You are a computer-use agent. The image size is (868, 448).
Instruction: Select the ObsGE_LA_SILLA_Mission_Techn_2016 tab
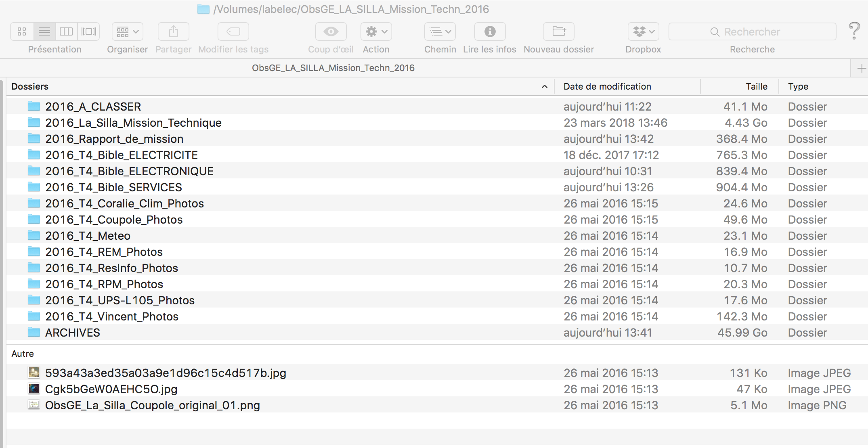pos(333,68)
